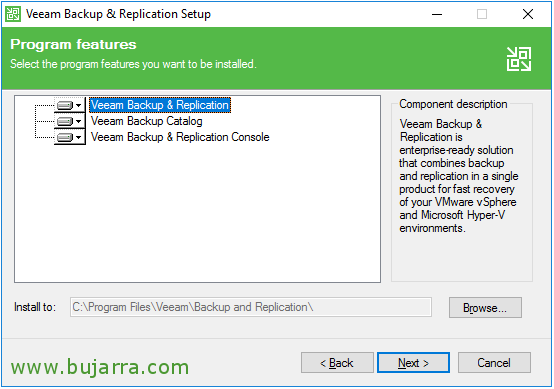The width and height of the screenshot is (554, 389).
Task: Click the drive icon beside Replication Console
Action: [65, 137]
